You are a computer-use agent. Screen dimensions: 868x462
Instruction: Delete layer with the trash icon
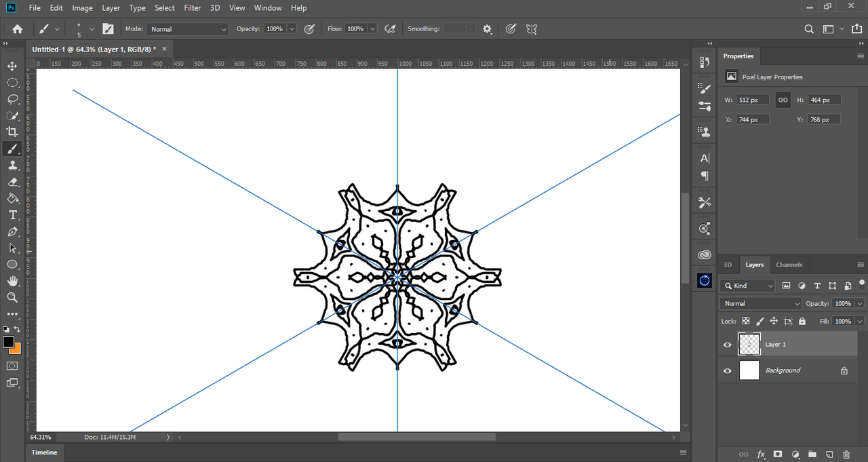tap(846, 455)
